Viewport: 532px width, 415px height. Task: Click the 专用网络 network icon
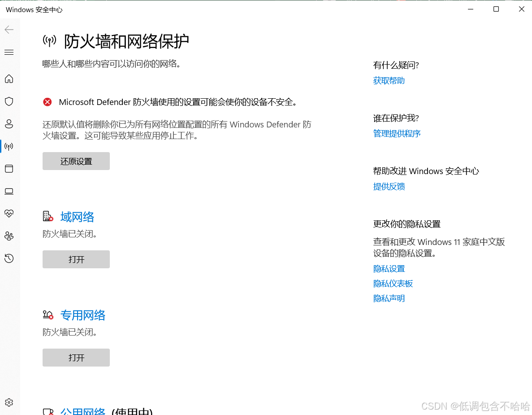click(x=48, y=315)
